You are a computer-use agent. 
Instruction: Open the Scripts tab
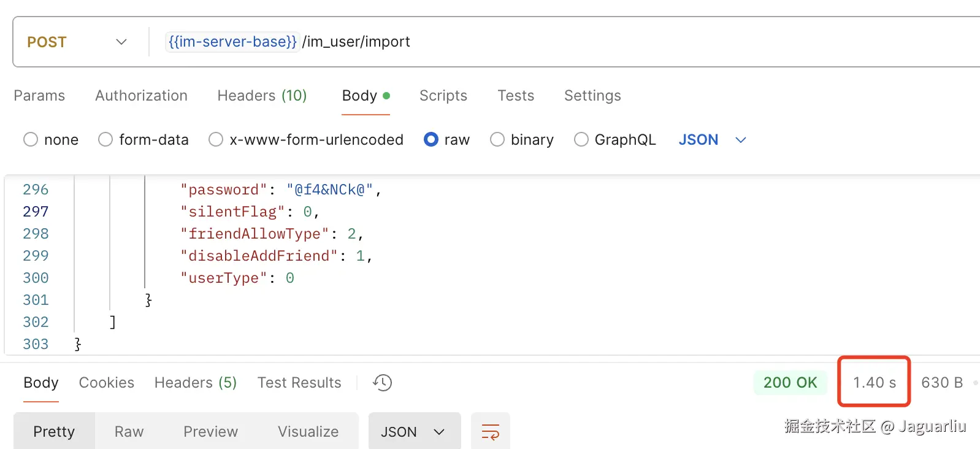(443, 96)
